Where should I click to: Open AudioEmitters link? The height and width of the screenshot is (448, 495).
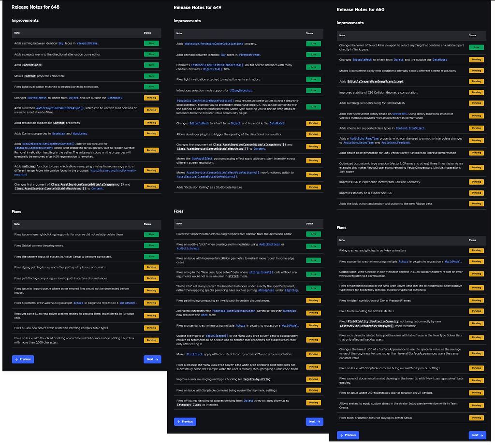click(269, 245)
